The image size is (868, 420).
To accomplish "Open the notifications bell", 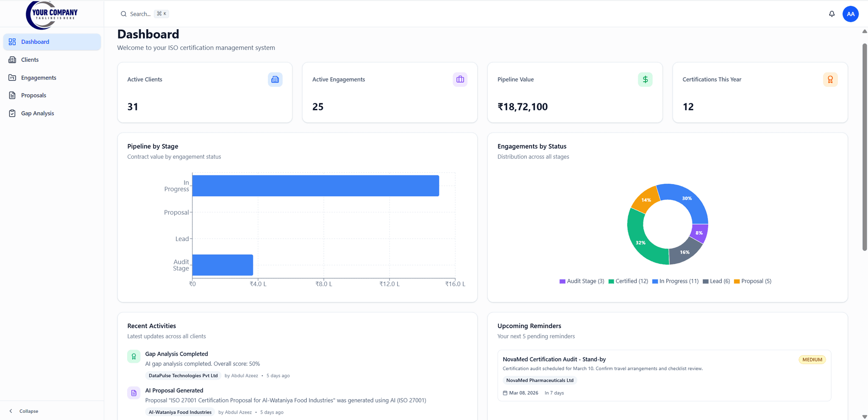I will click(x=832, y=14).
